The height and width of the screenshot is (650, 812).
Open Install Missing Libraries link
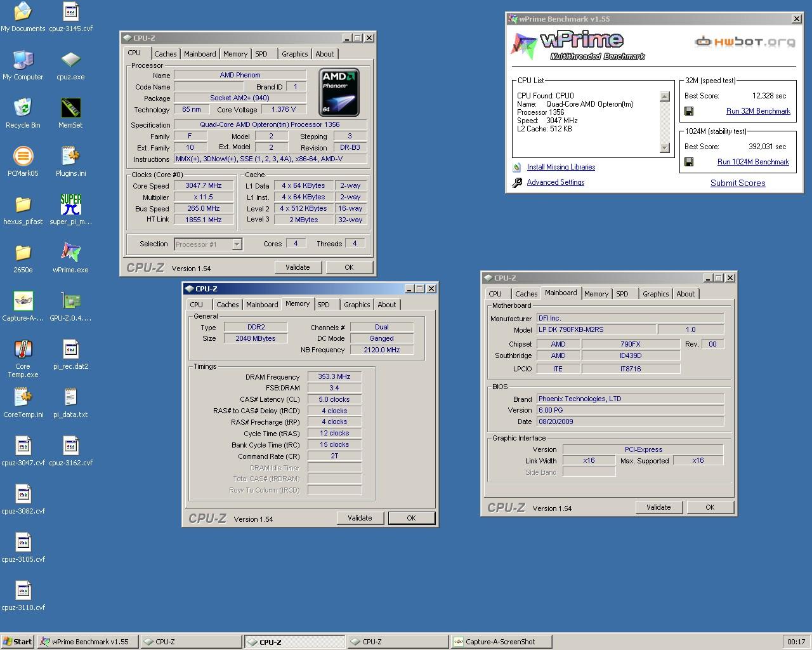point(561,167)
